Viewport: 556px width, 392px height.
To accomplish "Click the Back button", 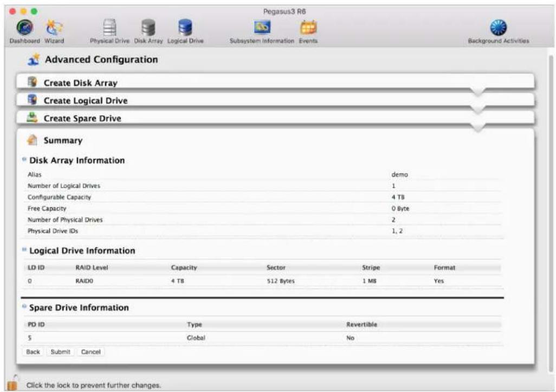I will click(33, 351).
